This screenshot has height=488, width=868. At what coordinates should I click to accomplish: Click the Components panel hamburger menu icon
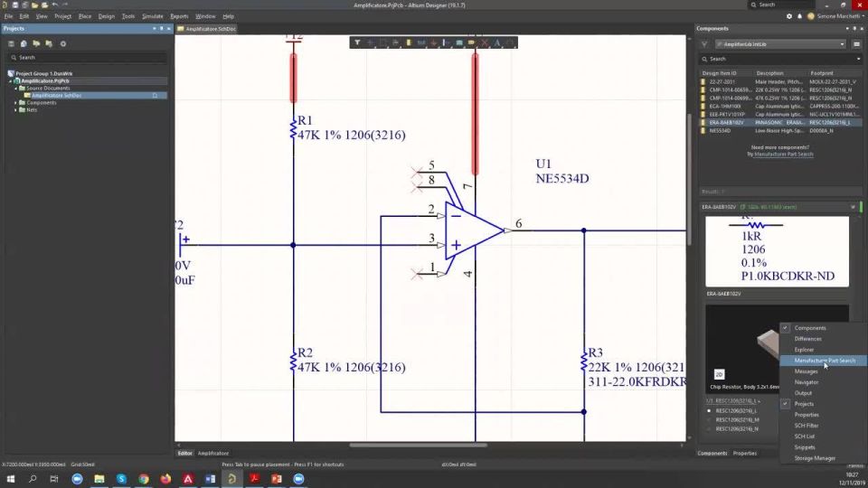click(x=857, y=44)
